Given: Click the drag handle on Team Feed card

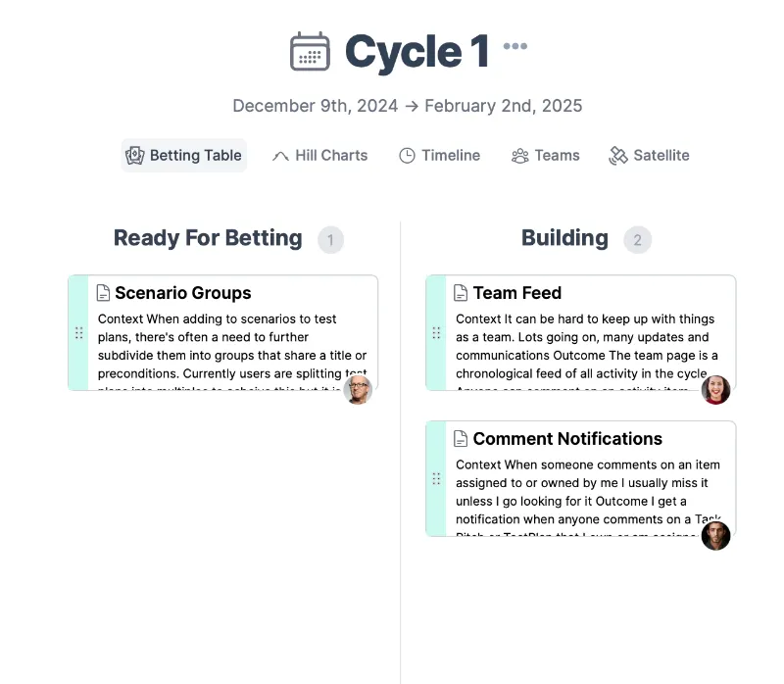Looking at the screenshot, I should click(436, 333).
